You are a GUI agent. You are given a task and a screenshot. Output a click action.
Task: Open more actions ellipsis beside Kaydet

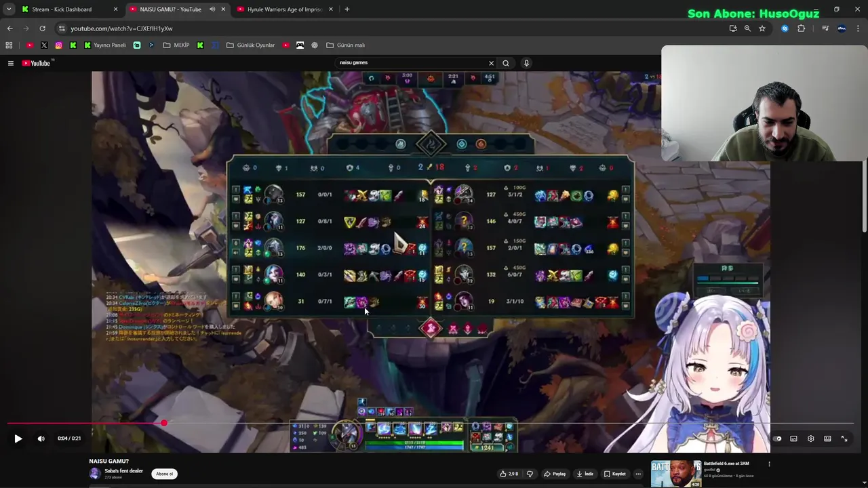[x=638, y=474]
